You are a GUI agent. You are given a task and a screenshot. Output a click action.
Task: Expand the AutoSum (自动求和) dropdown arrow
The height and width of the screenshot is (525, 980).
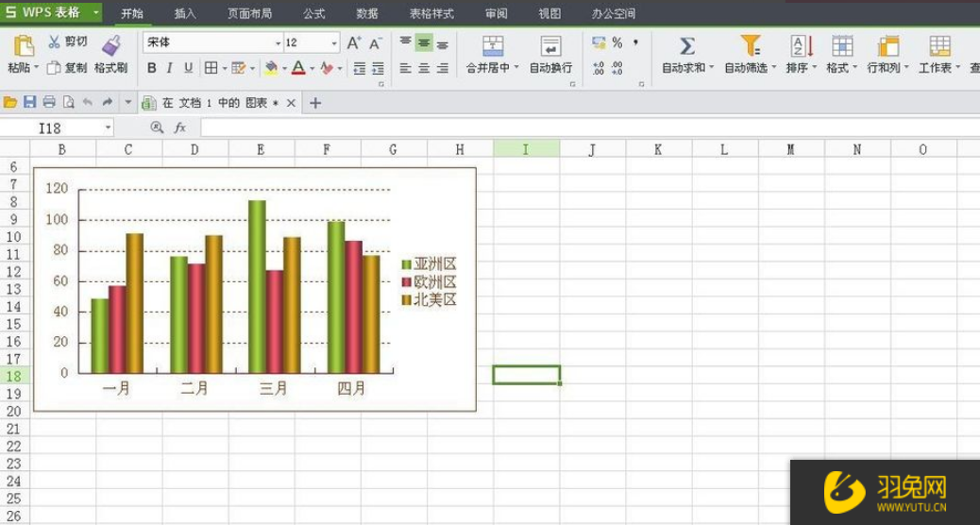[x=711, y=68]
